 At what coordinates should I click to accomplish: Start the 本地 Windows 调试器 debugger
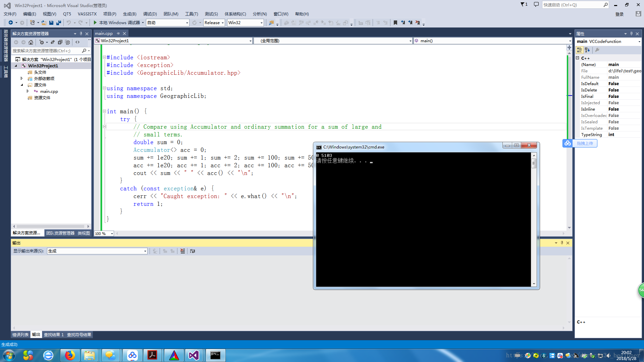[117, 22]
